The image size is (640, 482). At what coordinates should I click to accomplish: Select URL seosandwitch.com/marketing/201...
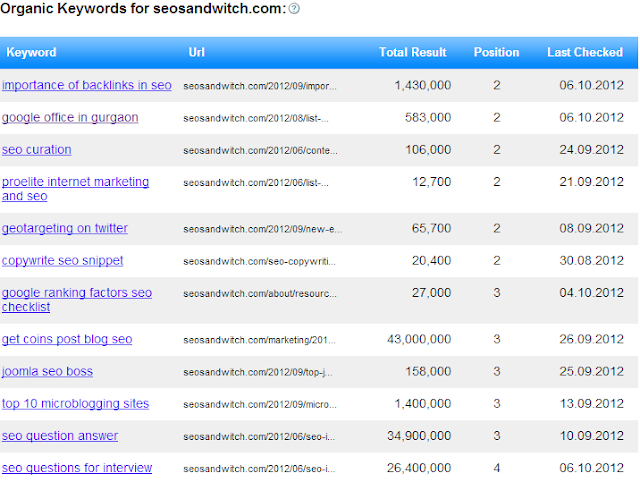click(260, 340)
